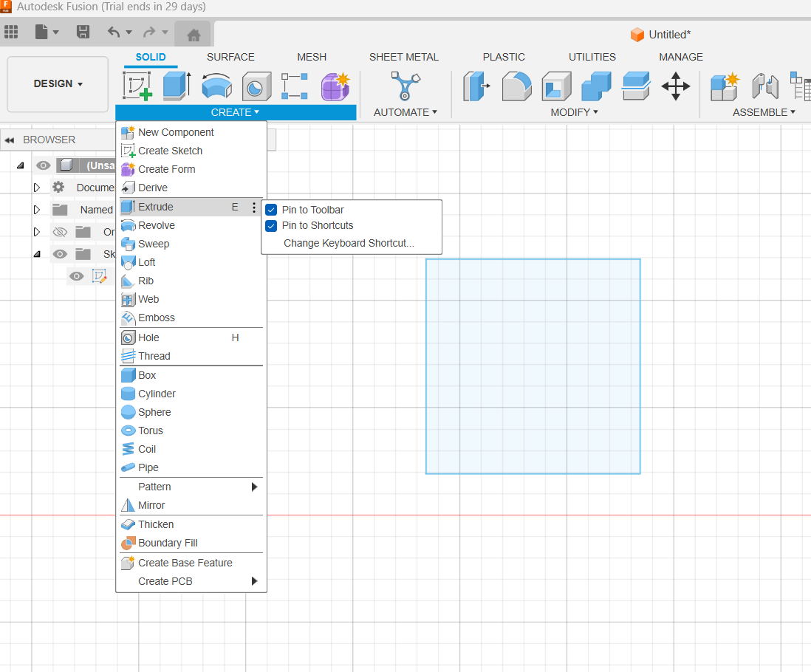Choose Change Keyboard Shortcut option
This screenshot has width=811, height=672.
pyautogui.click(x=349, y=243)
